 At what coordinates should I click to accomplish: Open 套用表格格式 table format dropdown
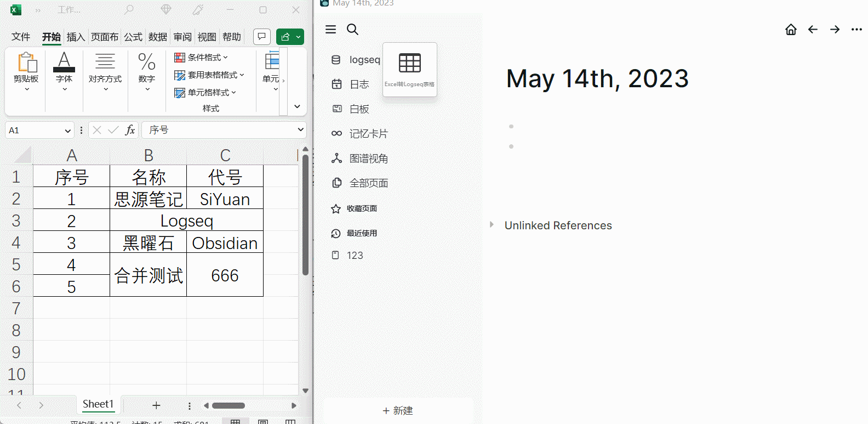(209, 75)
